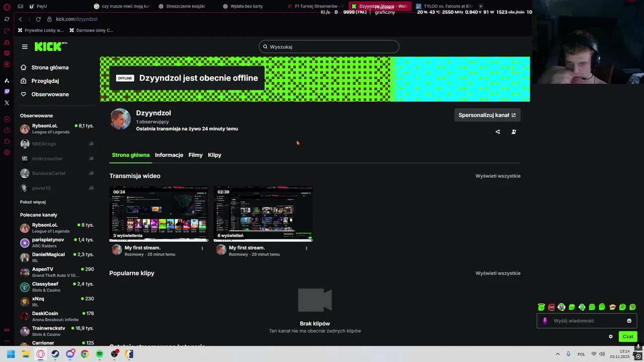This screenshot has height=362, width=644.
Task: Open Opera sidebar settings gear
Action: [7, 152]
